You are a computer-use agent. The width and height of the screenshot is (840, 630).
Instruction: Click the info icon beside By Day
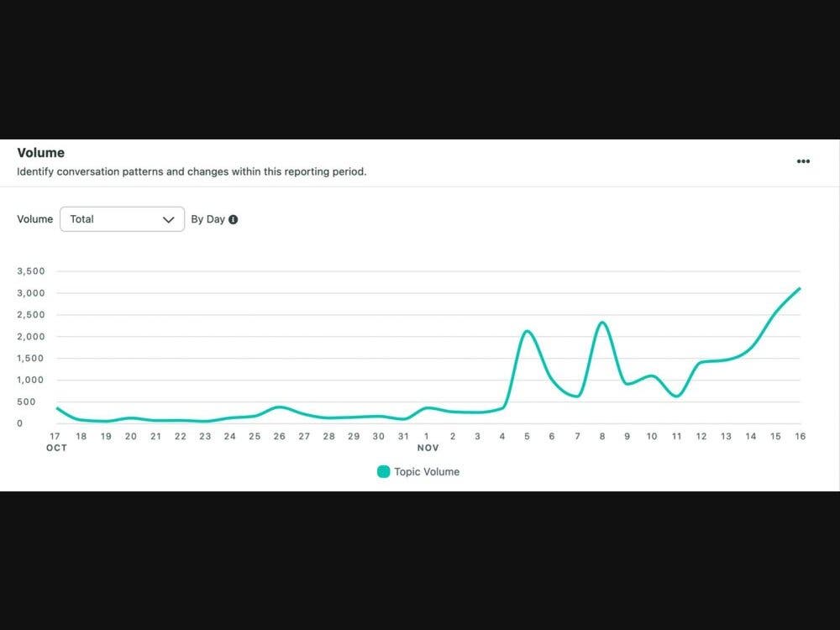[234, 219]
